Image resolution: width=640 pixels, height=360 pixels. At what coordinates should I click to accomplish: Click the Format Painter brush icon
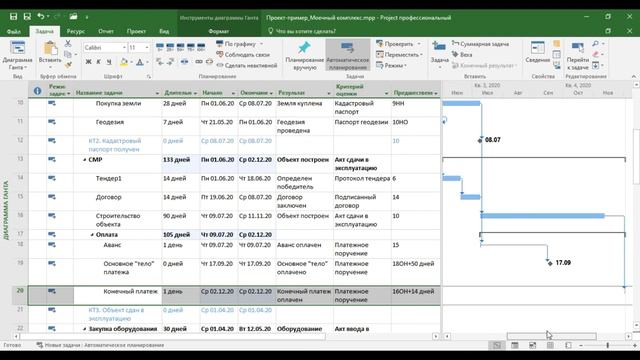coord(68,65)
